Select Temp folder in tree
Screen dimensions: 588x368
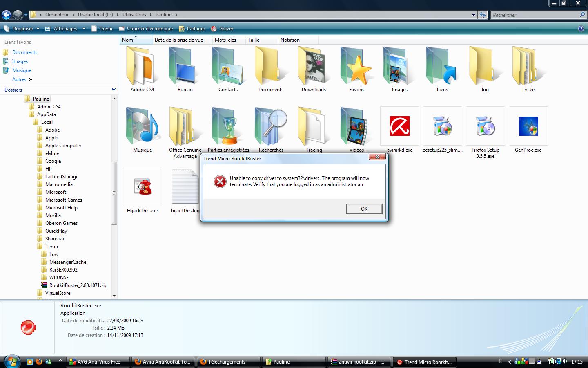(51, 247)
